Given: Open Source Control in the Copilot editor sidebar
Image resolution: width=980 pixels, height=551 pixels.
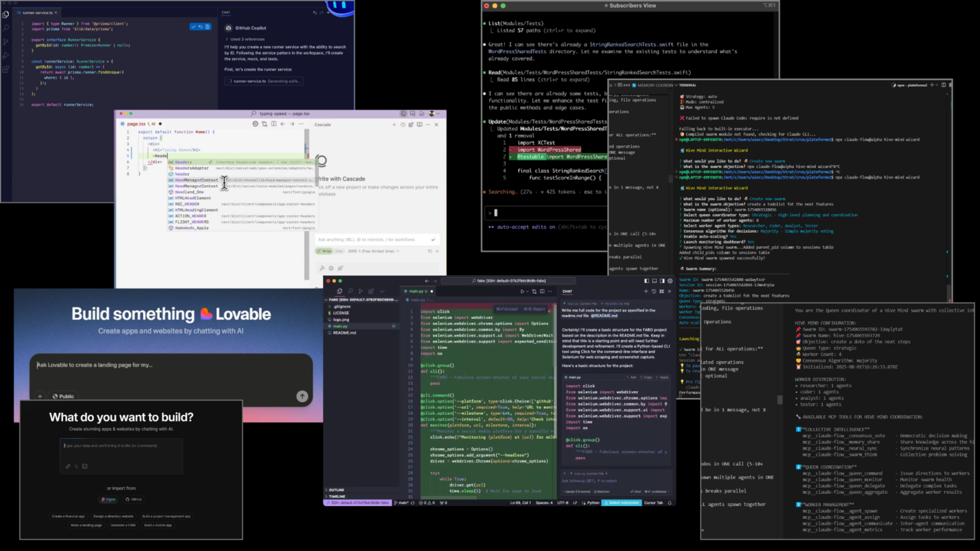Looking at the screenshot, I should (6, 42).
